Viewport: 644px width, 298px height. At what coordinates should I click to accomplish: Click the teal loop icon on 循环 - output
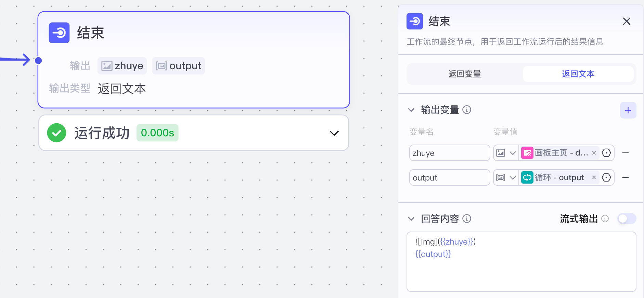[527, 177]
